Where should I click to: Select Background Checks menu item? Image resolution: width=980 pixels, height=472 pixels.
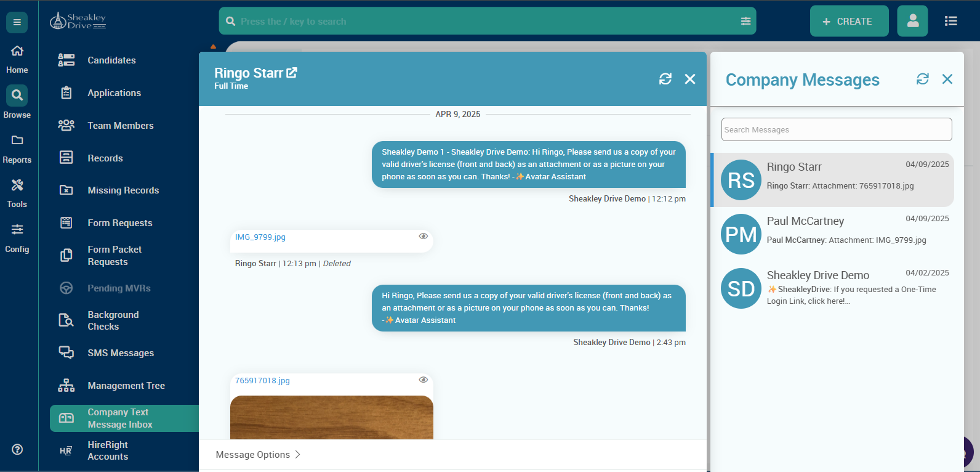click(113, 320)
